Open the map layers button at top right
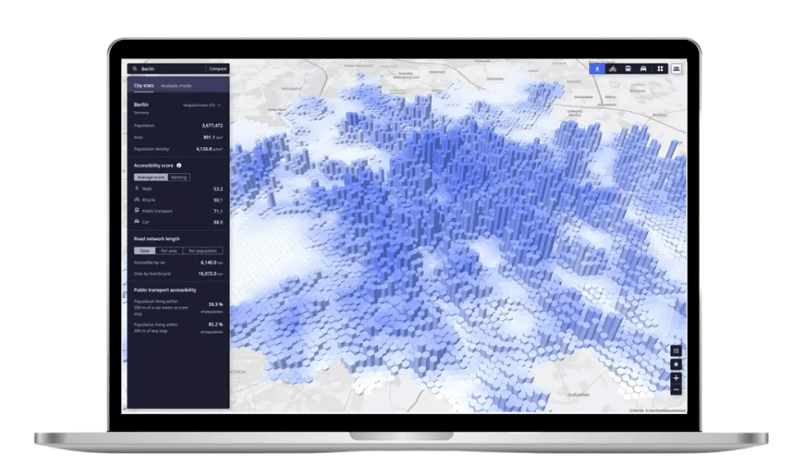This screenshot has height=476, width=800. pos(677,69)
